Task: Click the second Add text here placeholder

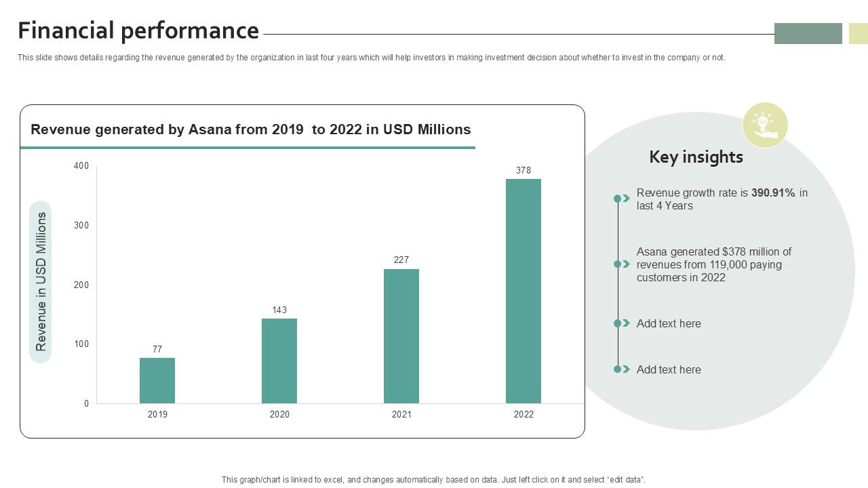Action: (669, 370)
